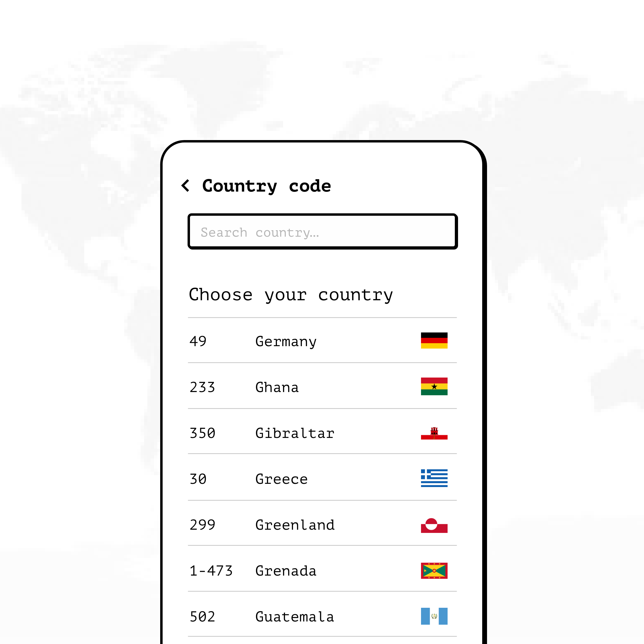The height and width of the screenshot is (644, 644).
Task: Click the Ghana flag icon
Action: tap(434, 387)
